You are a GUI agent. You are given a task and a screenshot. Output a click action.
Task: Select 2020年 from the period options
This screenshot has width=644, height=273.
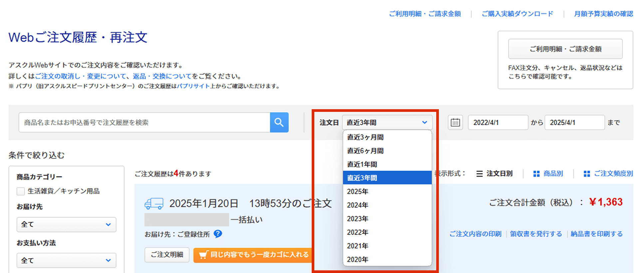pyautogui.click(x=358, y=259)
